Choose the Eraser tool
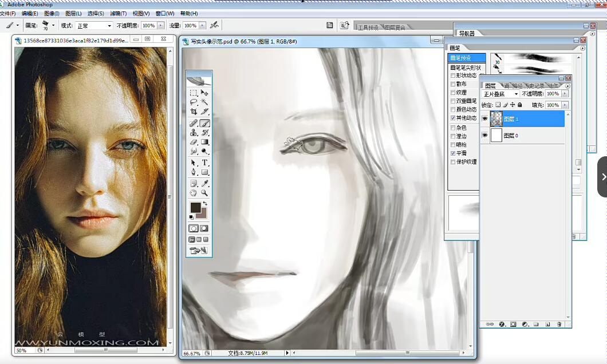 click(194, 142)
